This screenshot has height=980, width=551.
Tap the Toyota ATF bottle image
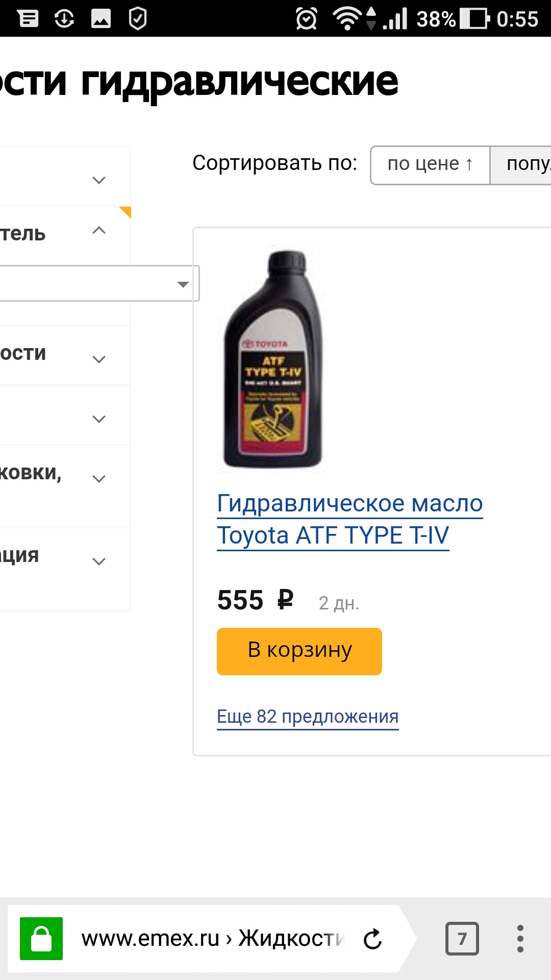pos(273,358)
